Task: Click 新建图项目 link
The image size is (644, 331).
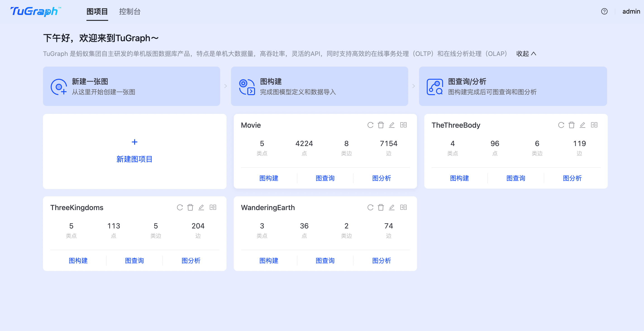Action: click(x=134, y=159)
